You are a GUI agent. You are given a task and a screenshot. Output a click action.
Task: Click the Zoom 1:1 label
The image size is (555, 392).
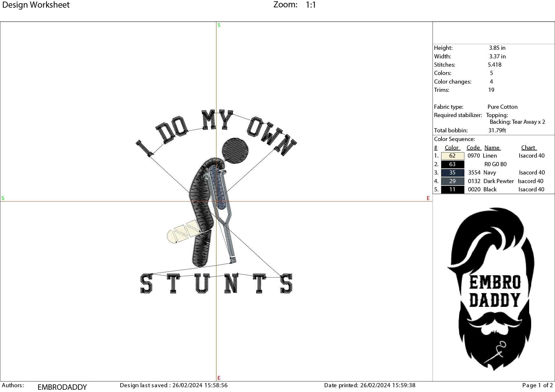pos(293,5)
